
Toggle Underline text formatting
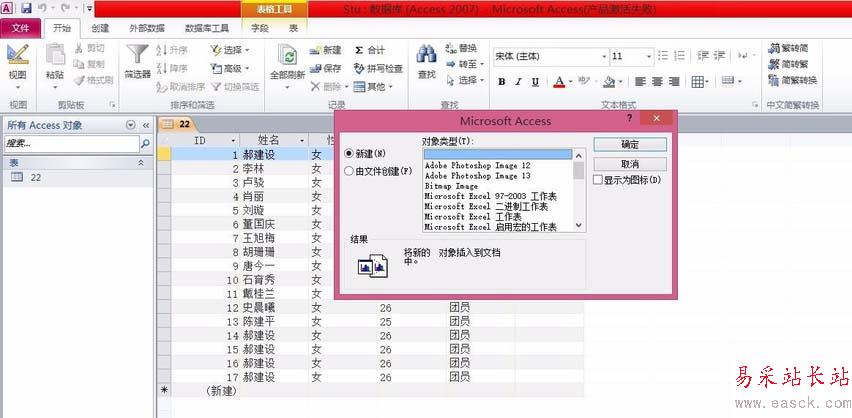(535, 82)
